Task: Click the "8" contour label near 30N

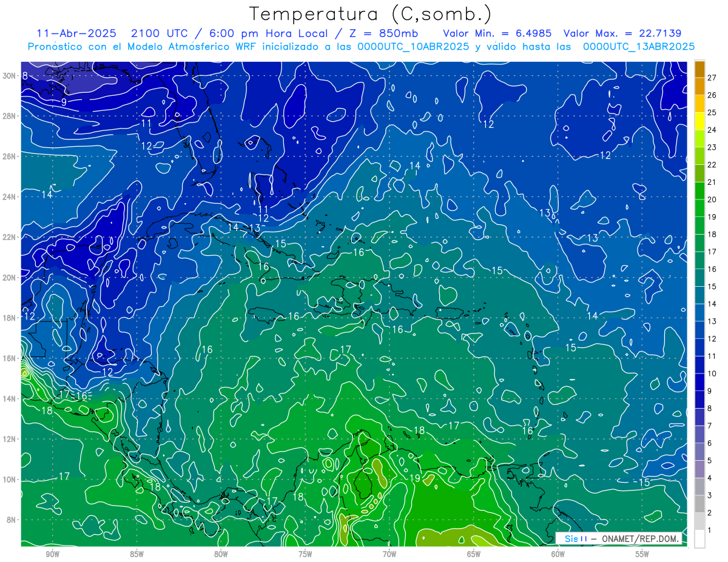Action: pos(25,76)
